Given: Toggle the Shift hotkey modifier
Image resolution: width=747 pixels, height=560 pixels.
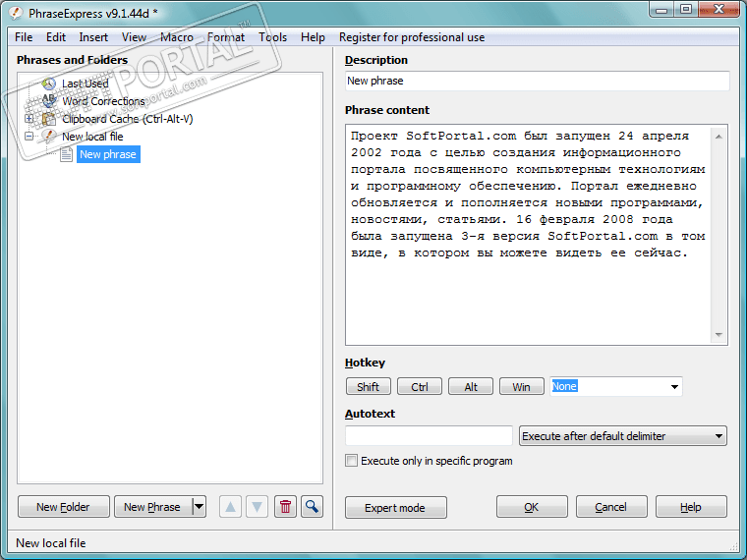Looking at the screenshot, I should (369, 387).
